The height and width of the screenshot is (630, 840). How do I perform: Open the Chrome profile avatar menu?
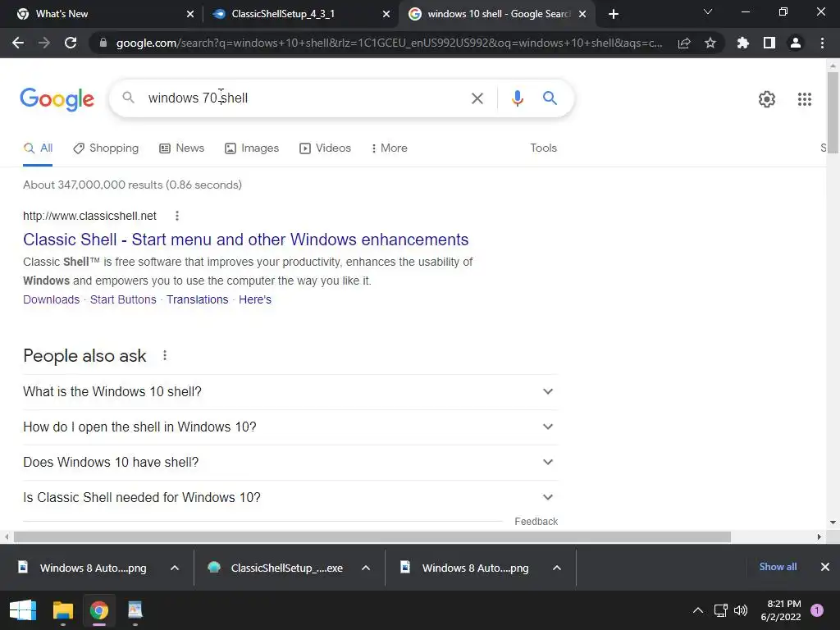pyautogui.click(x=796, y=43)
